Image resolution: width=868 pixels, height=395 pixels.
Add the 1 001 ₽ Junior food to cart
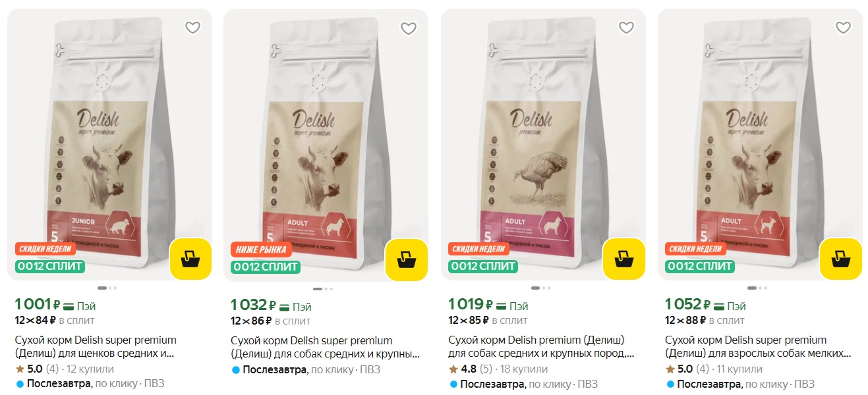click(x=190, y=259)
